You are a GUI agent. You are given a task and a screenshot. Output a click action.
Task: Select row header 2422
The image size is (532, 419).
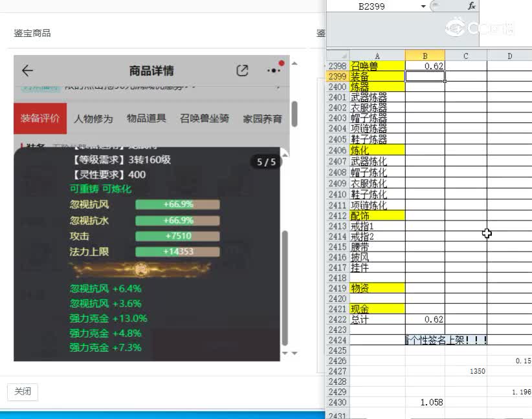click(x=338, y=319)
